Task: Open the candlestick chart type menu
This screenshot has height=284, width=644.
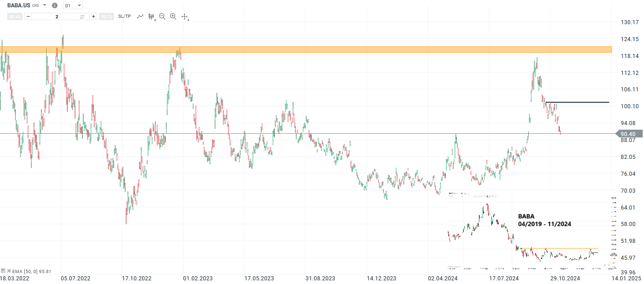Action: pyautogui.click(x=152, y=16)
